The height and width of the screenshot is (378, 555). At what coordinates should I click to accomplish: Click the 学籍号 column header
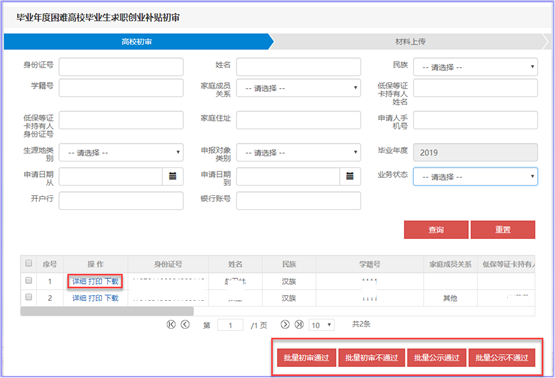370,264
